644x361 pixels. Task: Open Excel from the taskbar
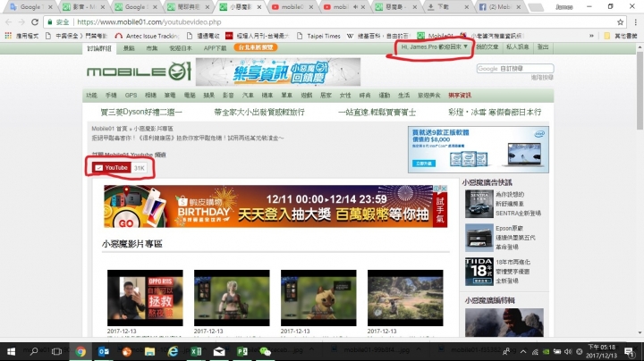196,351
